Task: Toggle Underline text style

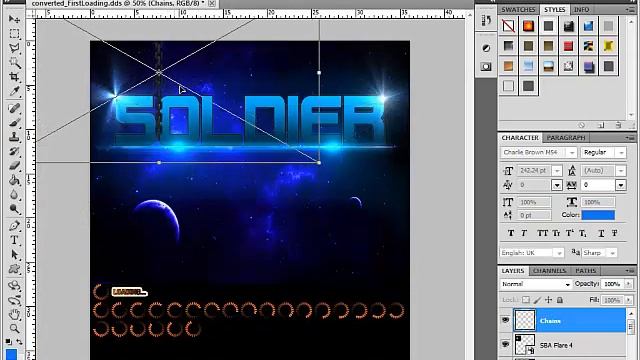Action: [x=601, y=233]
